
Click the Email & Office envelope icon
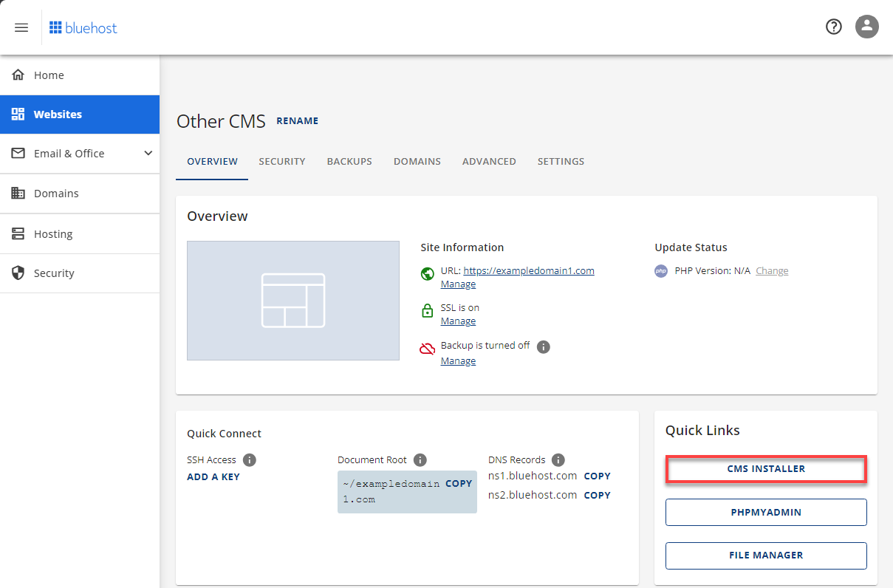point(18,153)
